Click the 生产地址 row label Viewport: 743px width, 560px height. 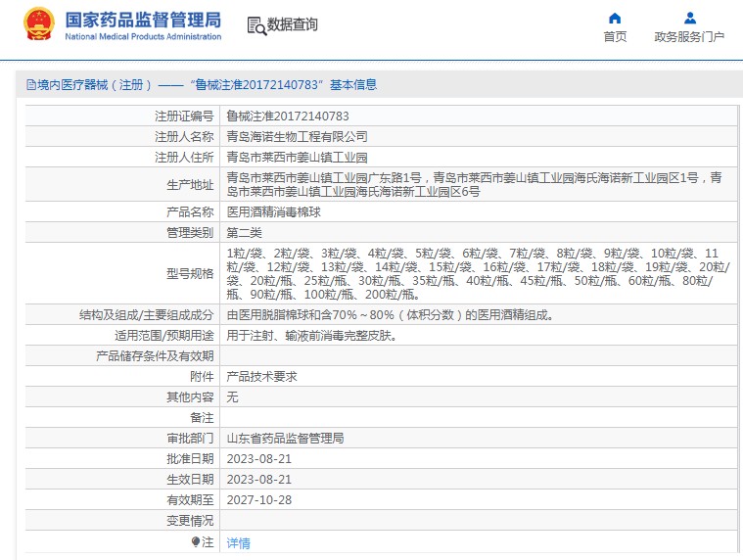click(x=190, y=184)
